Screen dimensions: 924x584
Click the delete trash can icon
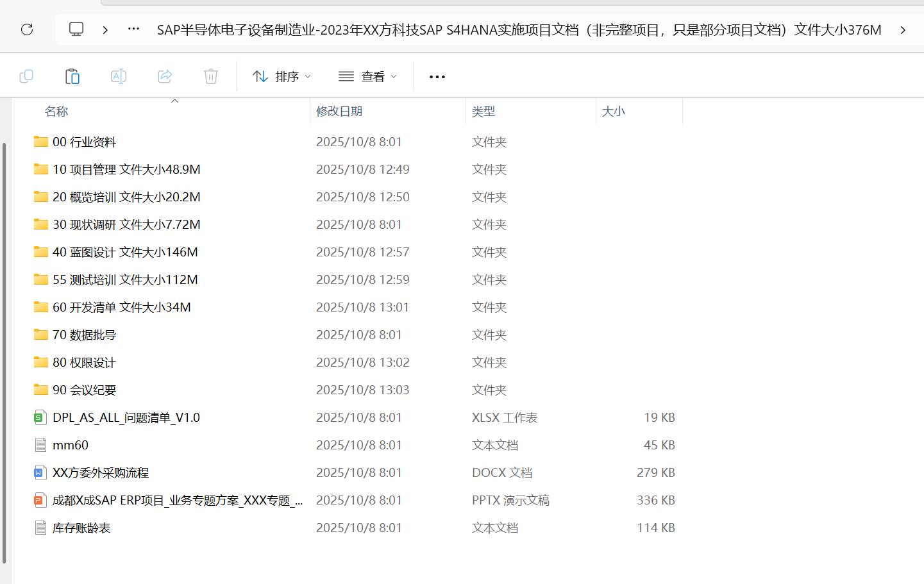click(211, 77)
